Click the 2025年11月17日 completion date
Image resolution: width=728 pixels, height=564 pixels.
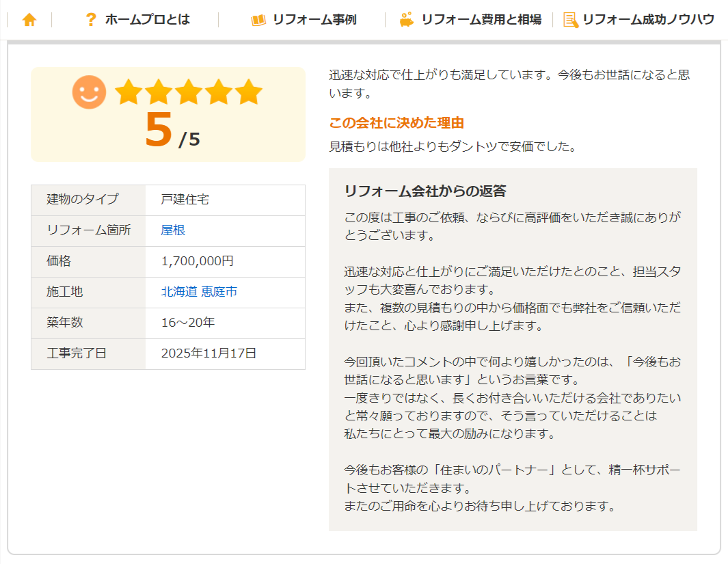point(208,353)
